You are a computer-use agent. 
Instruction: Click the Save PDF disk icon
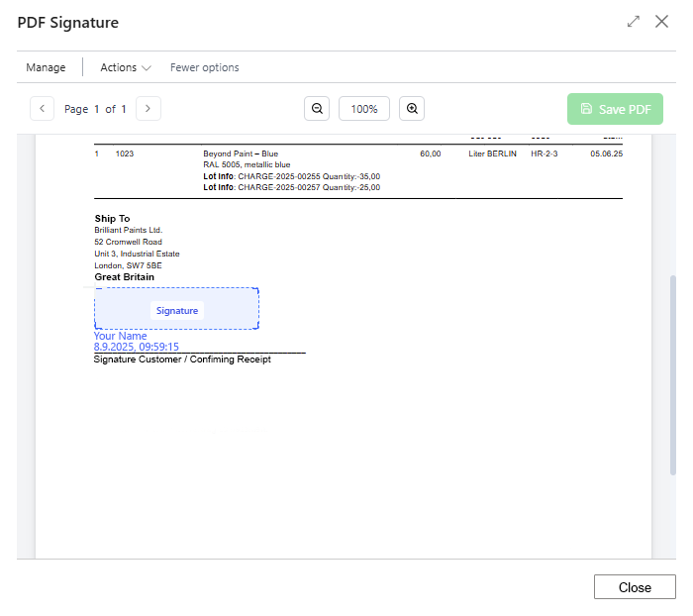(x=586, y=109)
